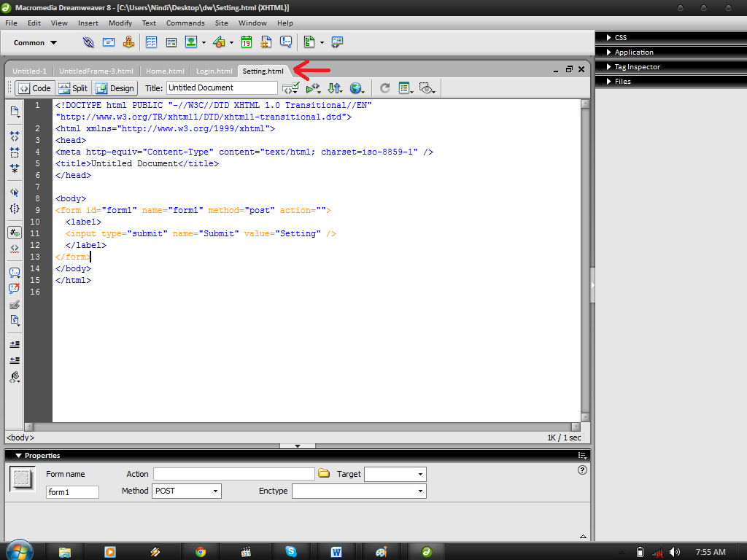Screen dimensions: 747x560
Task: Preview the page in browser via globe icon
Action: [x=357, y=87]
